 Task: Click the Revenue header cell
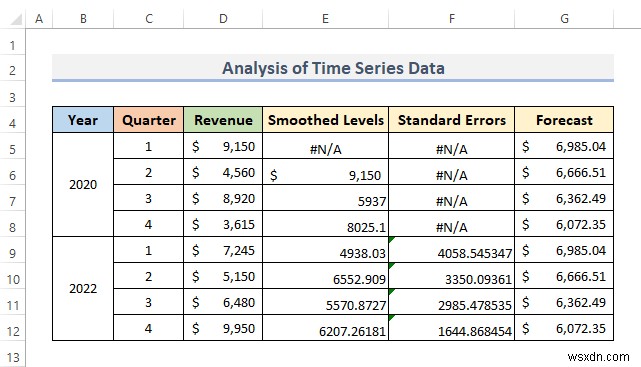pos(223,120)
